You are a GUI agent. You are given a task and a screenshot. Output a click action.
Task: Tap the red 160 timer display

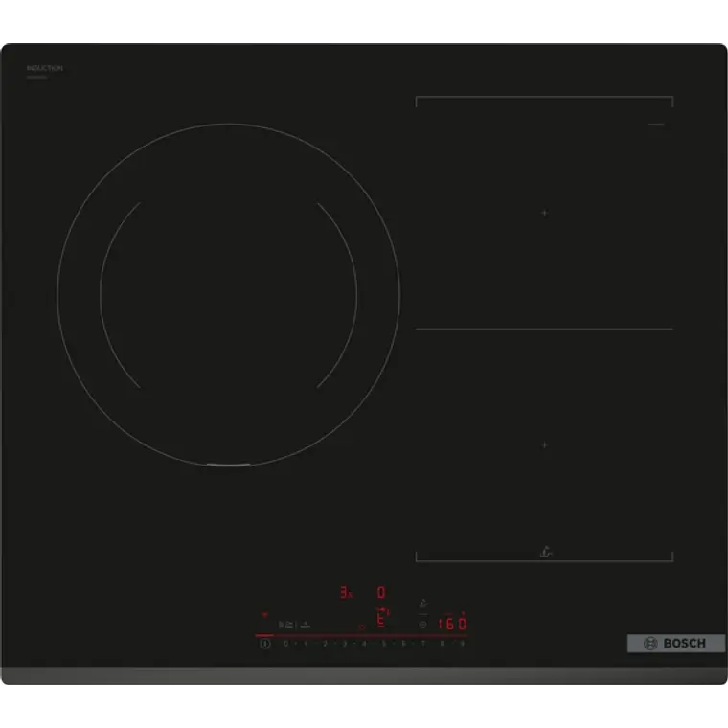tap(452, 623)
